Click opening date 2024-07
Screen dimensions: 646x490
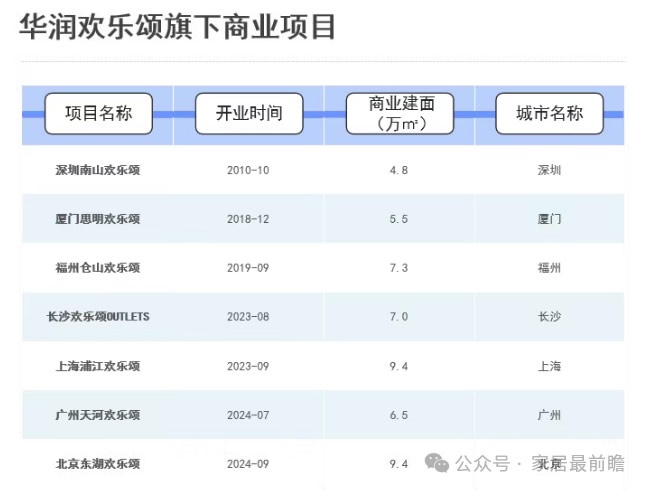pos(248,415)
